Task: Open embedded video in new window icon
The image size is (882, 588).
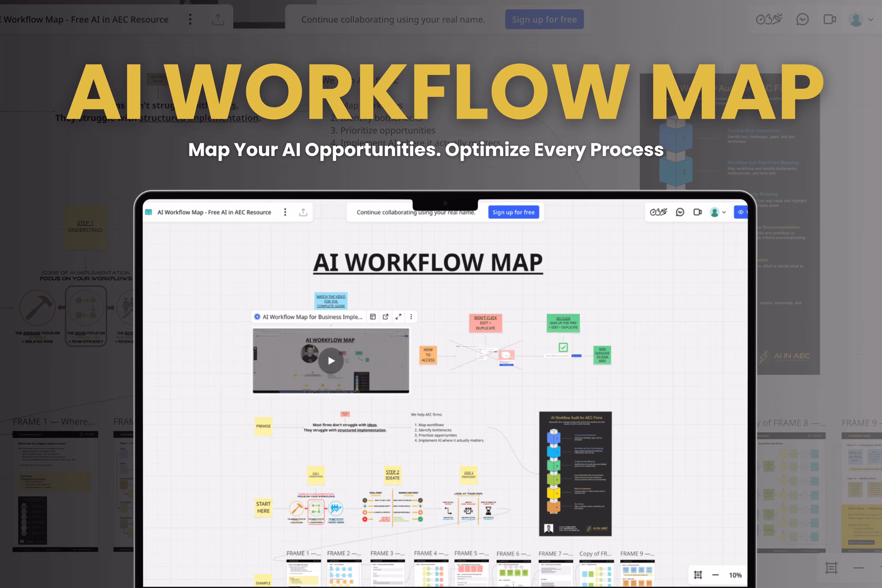Action: tap(385, 317)
